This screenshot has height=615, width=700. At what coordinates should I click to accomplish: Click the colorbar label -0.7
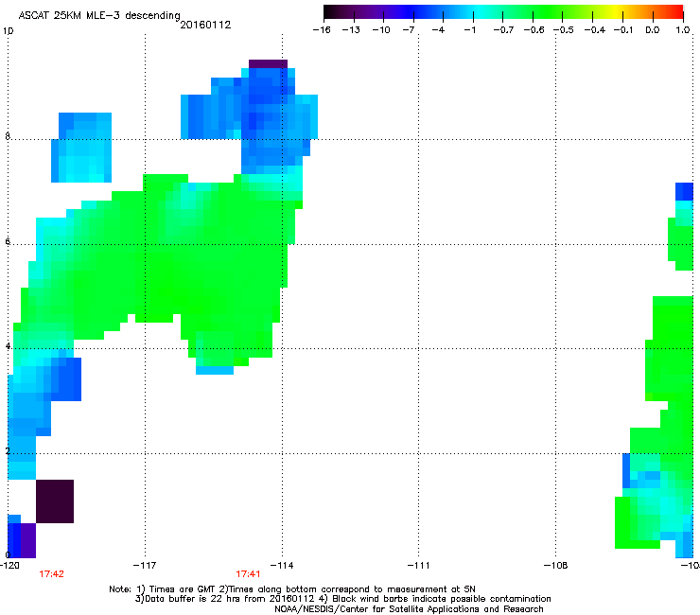(503, 30)
